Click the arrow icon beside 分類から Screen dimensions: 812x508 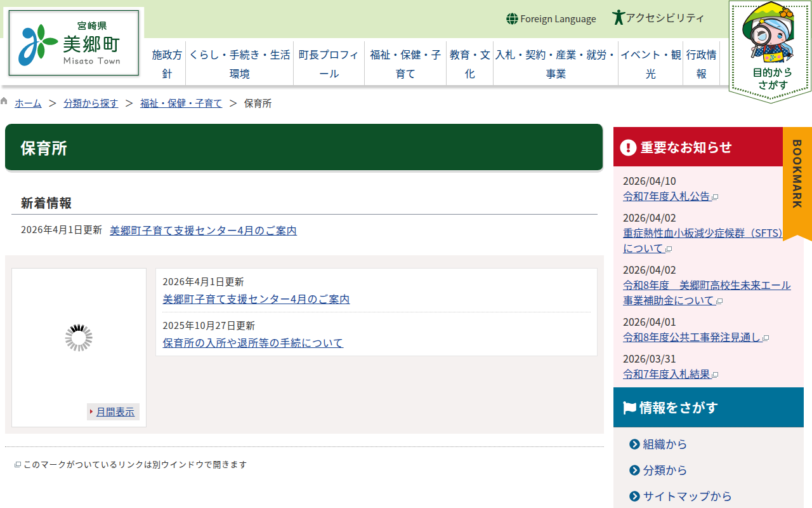pyautogui.click(x=634, y=471)
